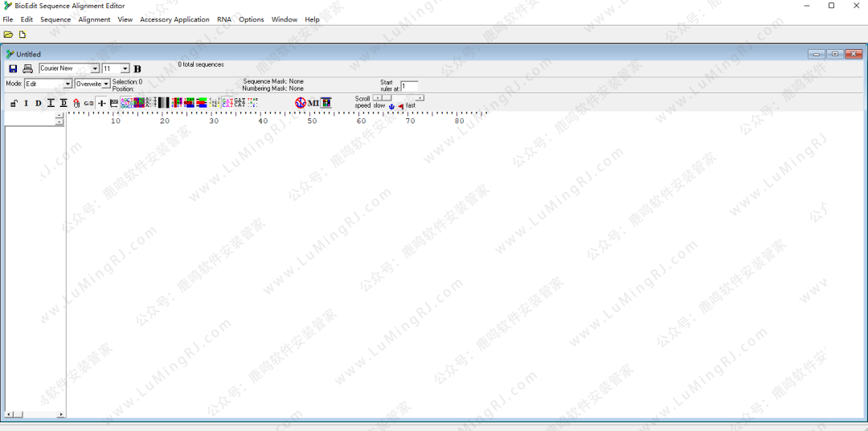Image resolution: width=868 pixels, height=431 pixels.
Task: Click the padlock lock icon
Action: tap(14, 103)
